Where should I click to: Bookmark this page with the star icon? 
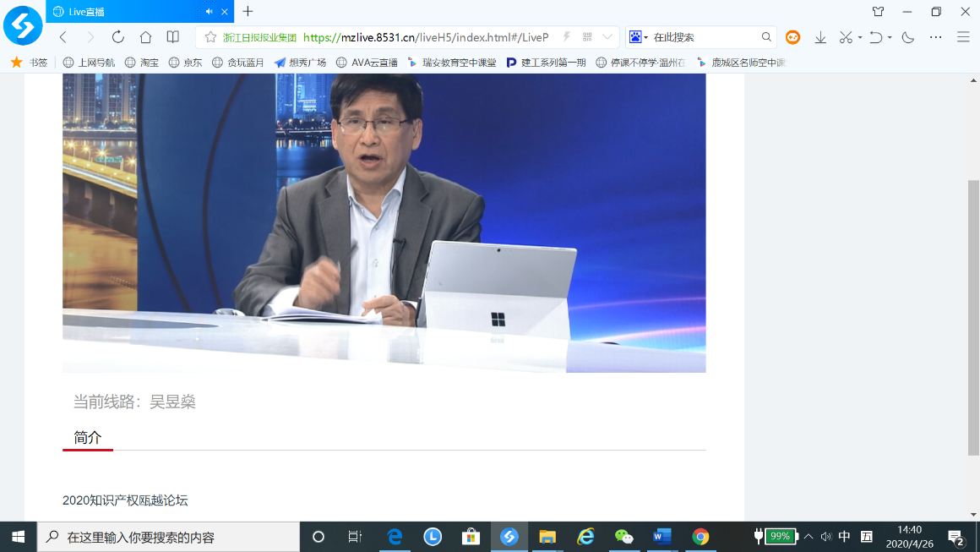[x=210, y=37]
